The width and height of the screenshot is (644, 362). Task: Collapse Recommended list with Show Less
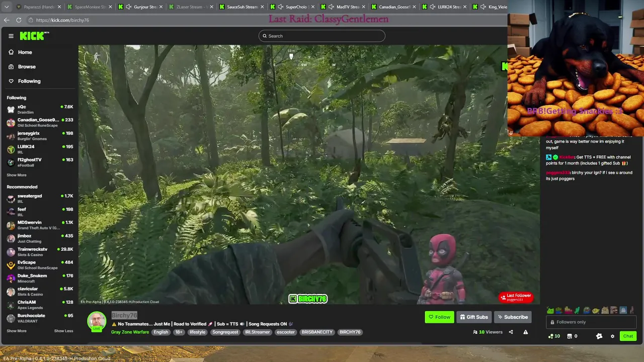[x=63, y=331]
